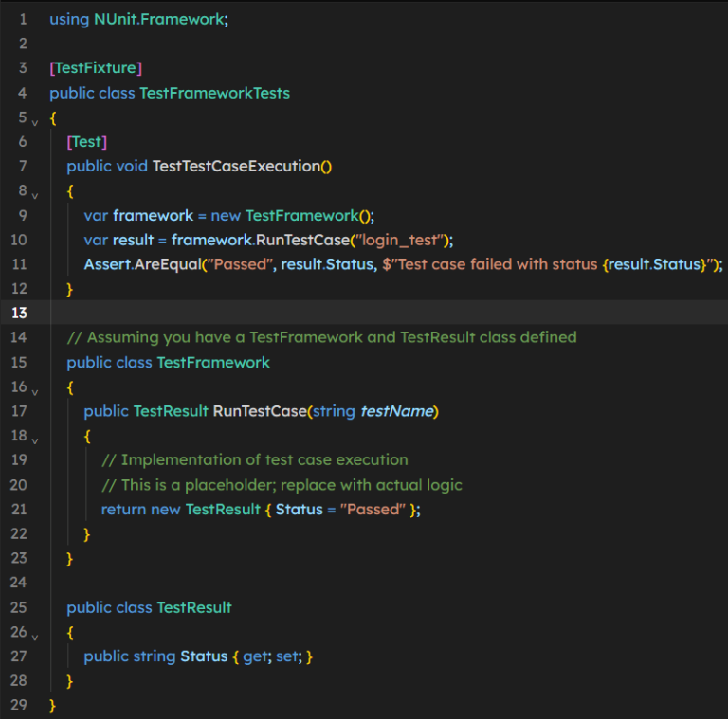Click the [TestFixture] attribute on line 3
The height and width of the screenshot is (719, 728).
96,68
